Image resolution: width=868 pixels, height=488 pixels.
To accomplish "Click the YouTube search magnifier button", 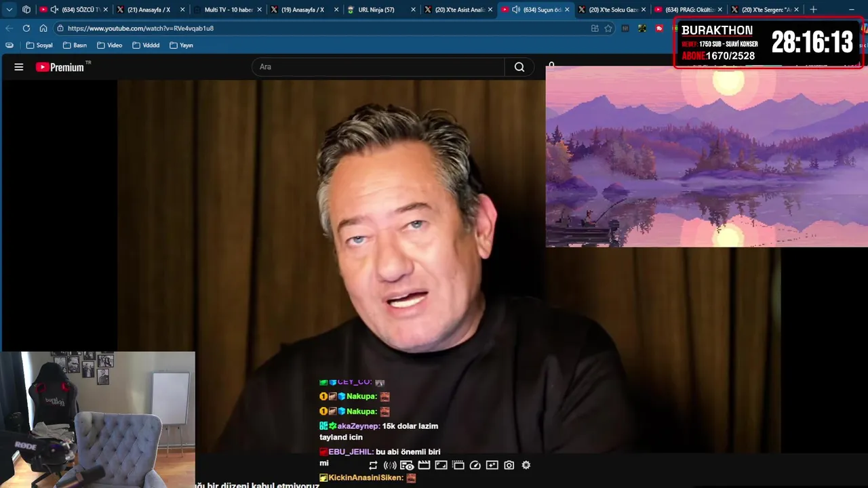I will coord(519,67).
